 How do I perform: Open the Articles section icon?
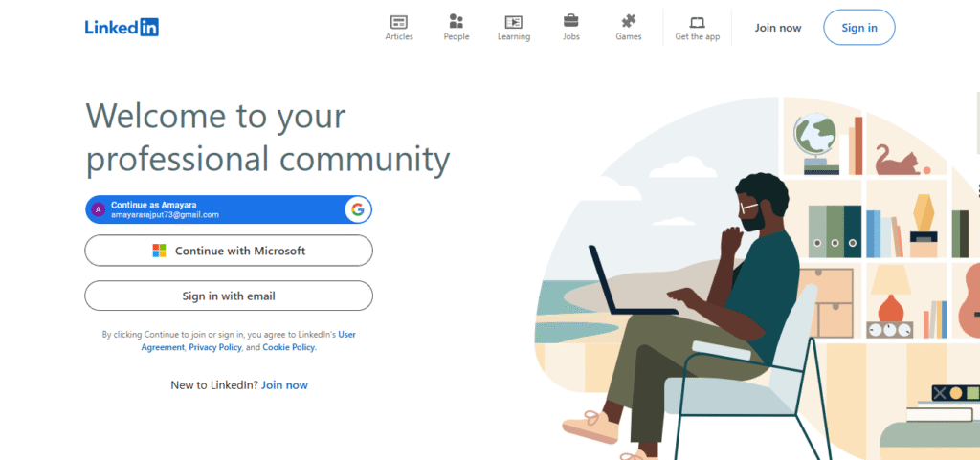click(399, 22)
